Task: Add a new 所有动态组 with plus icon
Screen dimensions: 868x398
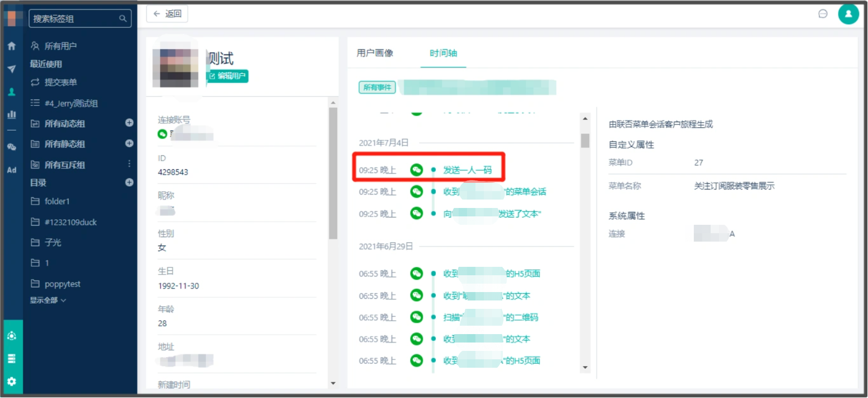Action: (129, 123)
